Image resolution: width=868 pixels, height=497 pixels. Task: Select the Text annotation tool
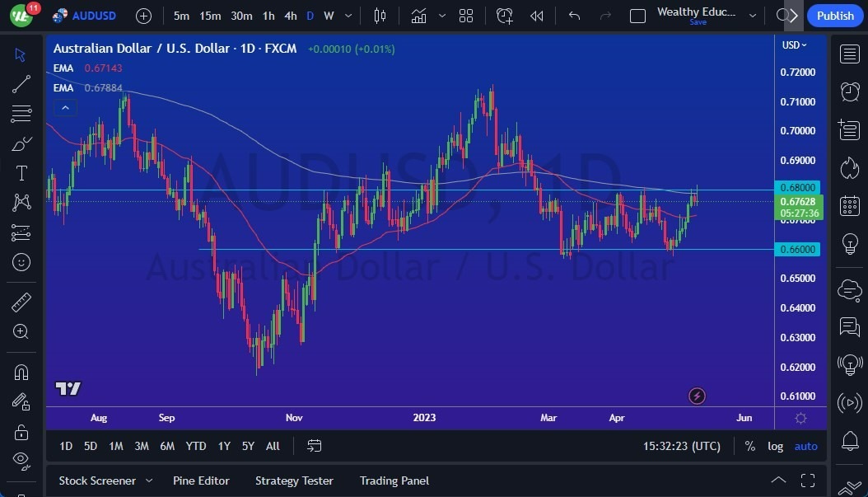pos(21,172)
